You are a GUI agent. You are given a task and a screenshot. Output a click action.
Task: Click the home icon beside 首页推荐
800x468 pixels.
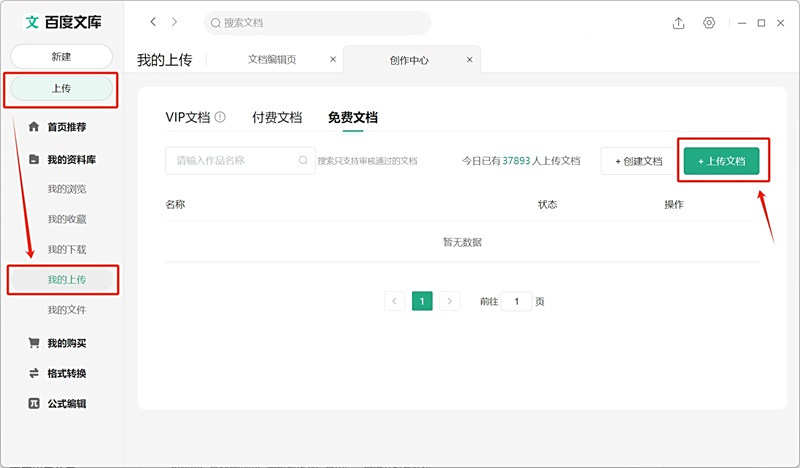coord(34,127)
